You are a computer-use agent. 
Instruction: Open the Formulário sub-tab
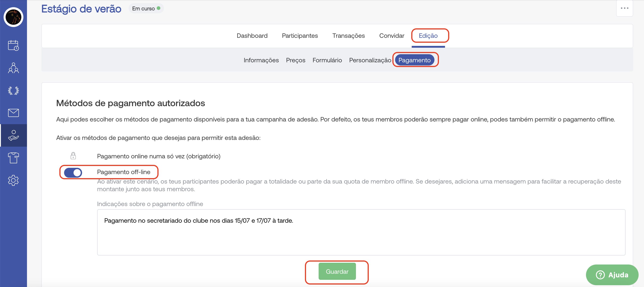327,60
